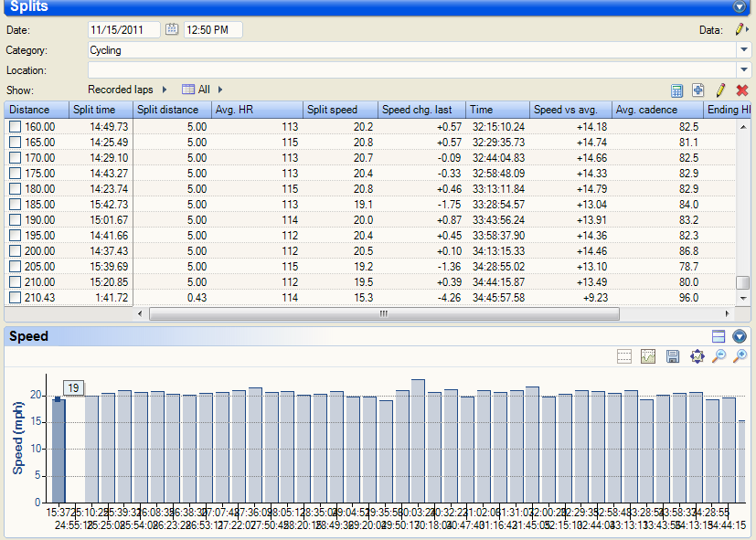Click the empty Location field
This screenshot has width=756, height=540.
412,69
